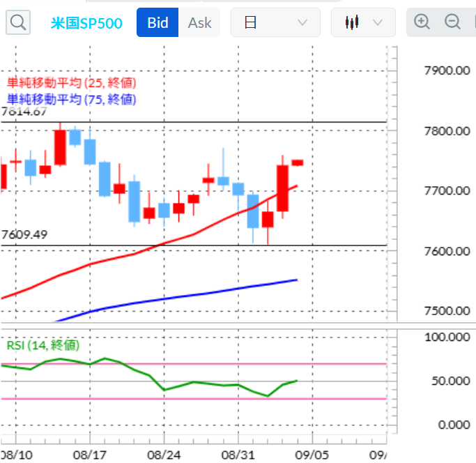Select the lower pink RSI threshold line

[194, 399]
